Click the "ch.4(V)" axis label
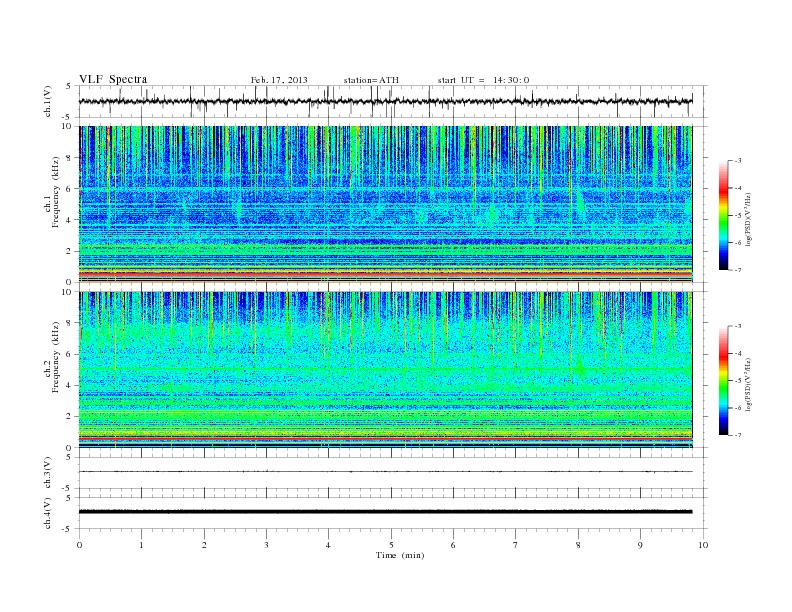 (48, 513)
